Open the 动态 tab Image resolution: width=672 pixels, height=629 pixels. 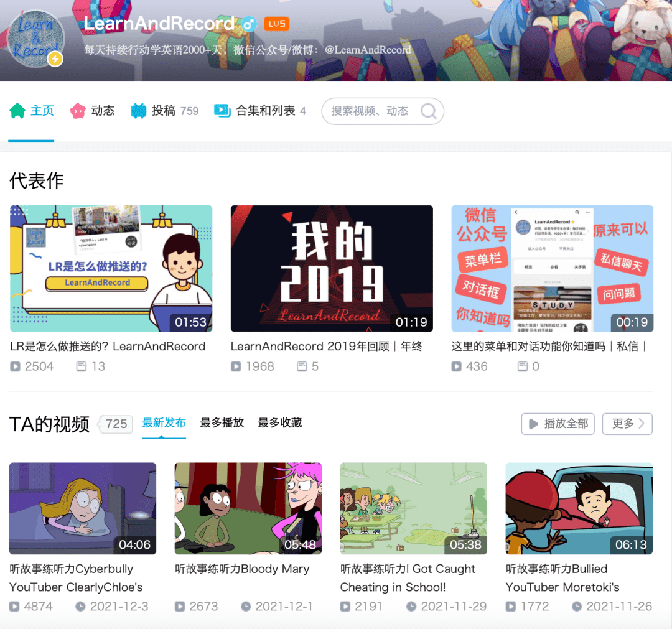tap(93, 111)
